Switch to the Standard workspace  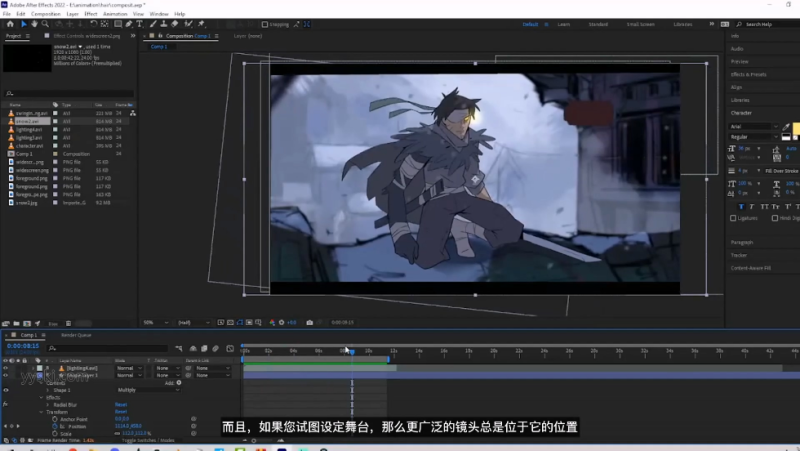[x=598, y=24]
